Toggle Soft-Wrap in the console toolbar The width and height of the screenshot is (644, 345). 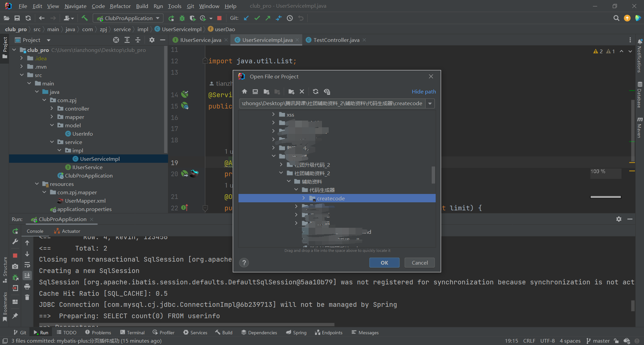[x=27, y=265]
